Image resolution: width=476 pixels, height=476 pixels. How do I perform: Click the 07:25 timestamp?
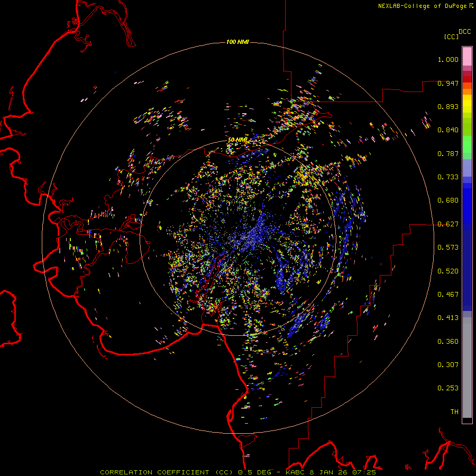point(364,472)
